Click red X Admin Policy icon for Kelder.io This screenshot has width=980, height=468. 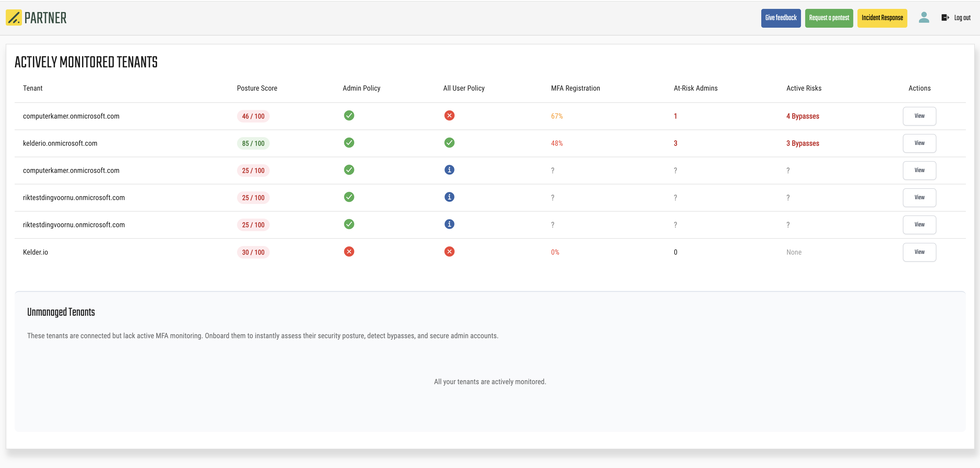349,252
